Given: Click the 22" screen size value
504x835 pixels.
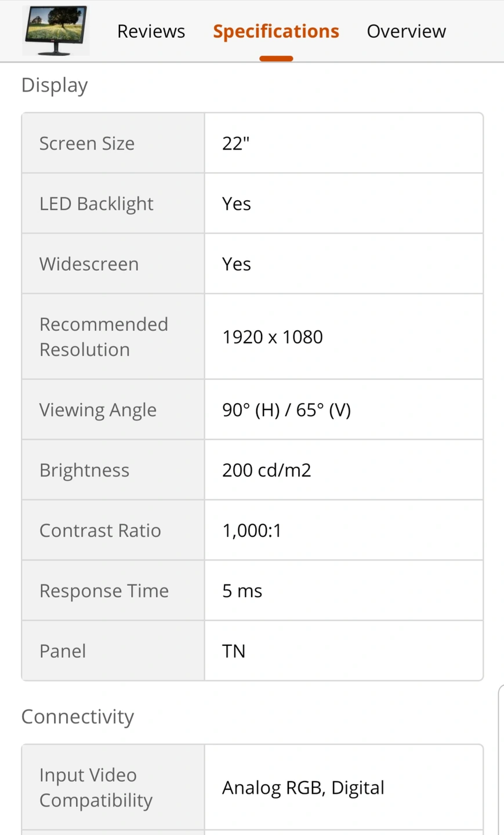Looking at the screenshot, I should (x=235, y=143).
